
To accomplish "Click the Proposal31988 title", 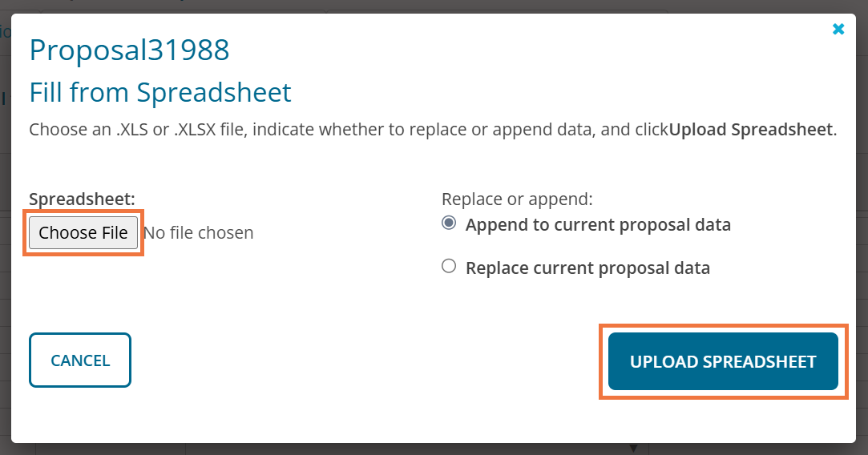I will [x=129, y=50].
